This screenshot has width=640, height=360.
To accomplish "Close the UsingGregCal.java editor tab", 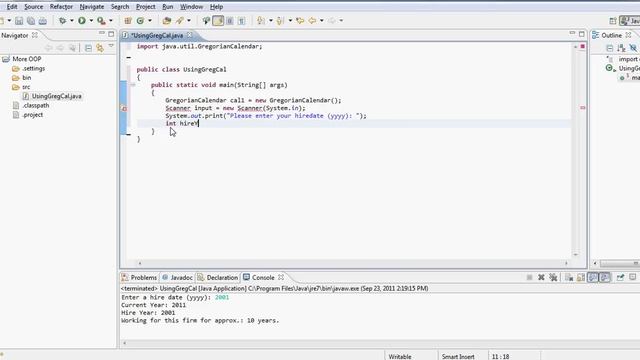I will [x=189, y=36].
